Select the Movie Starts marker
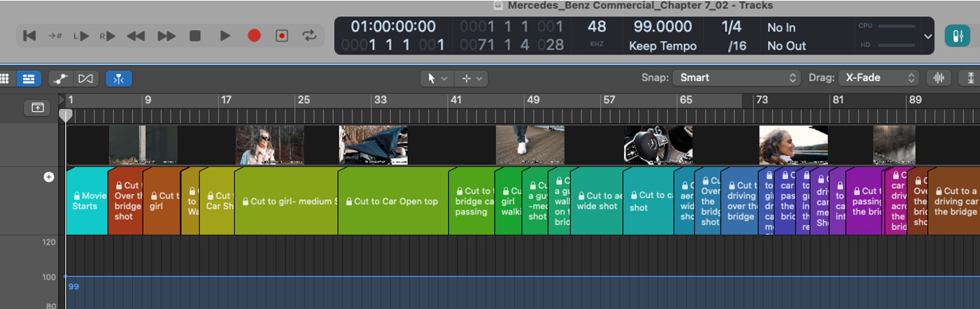The height and width of the screenshot is (309, 980). point(87,201)
